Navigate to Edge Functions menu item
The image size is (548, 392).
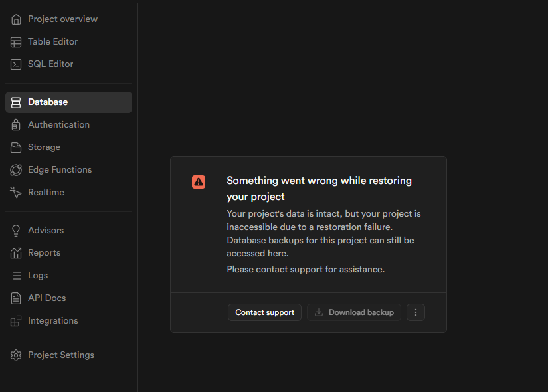[x=60, y=170]
